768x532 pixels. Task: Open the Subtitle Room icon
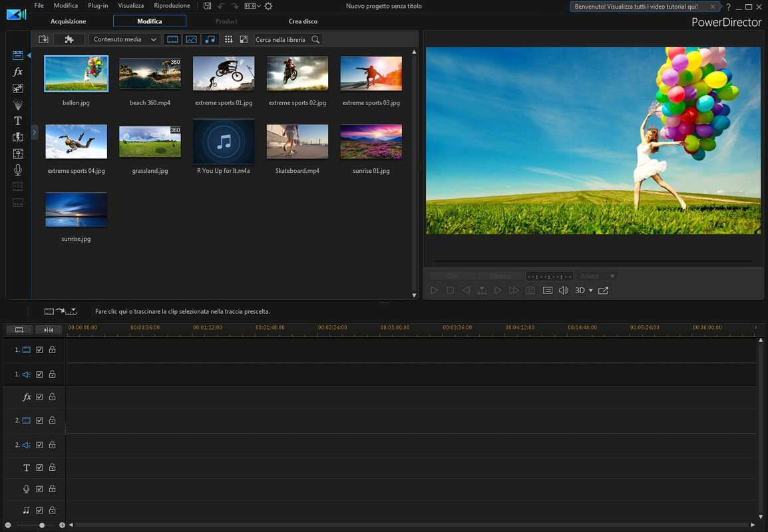[17, 203]
